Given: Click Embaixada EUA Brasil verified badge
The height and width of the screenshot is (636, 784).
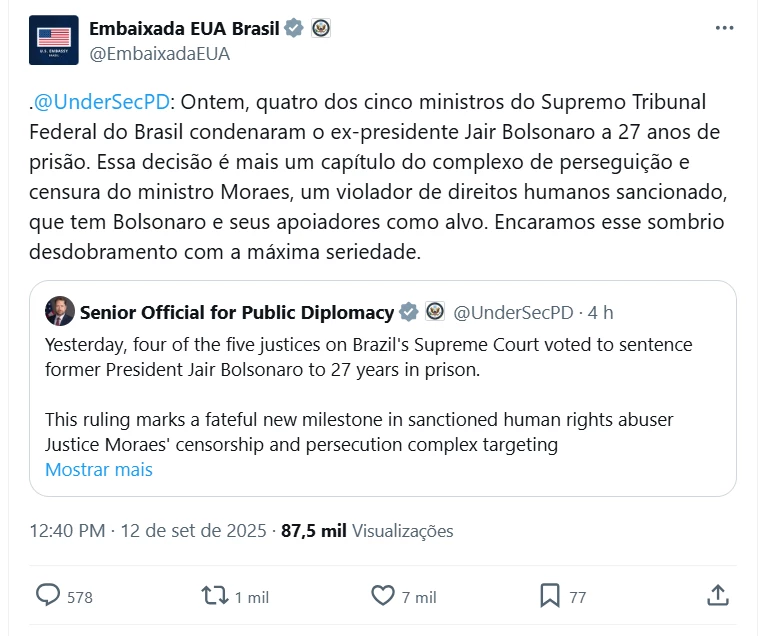Looking at the screenshot, I should pyautogui.click(x=294, y=28).
